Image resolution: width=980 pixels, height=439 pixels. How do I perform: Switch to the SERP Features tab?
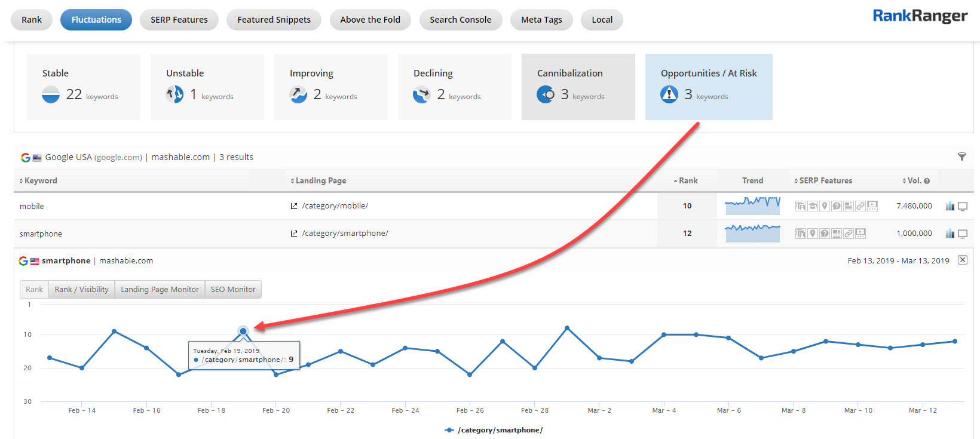tap(179, 20)
